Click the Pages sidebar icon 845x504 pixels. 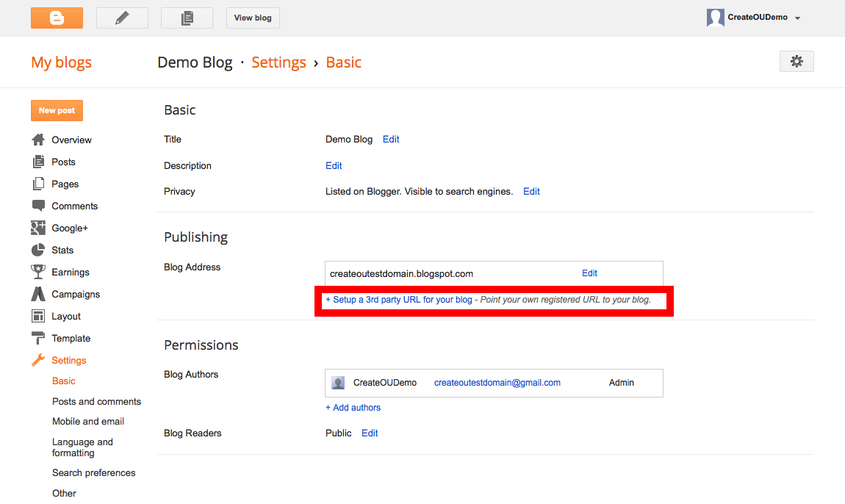pyautogui.click(x=38, y=184)
